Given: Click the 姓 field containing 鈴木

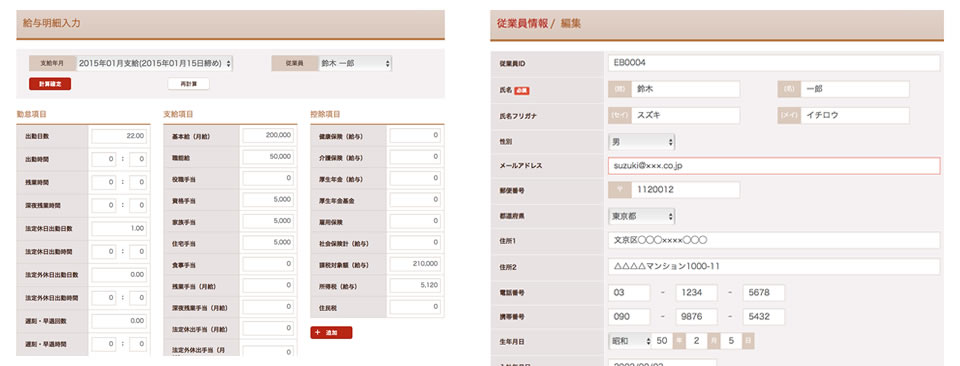Looking at the screenshot, I should pos(686,89).
